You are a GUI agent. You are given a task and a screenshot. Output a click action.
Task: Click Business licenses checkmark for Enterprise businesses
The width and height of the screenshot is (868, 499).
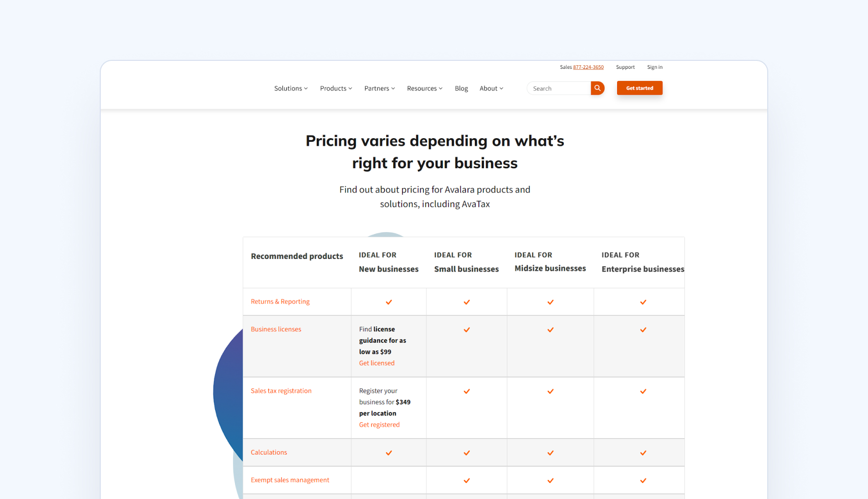[x=643, y=330]
